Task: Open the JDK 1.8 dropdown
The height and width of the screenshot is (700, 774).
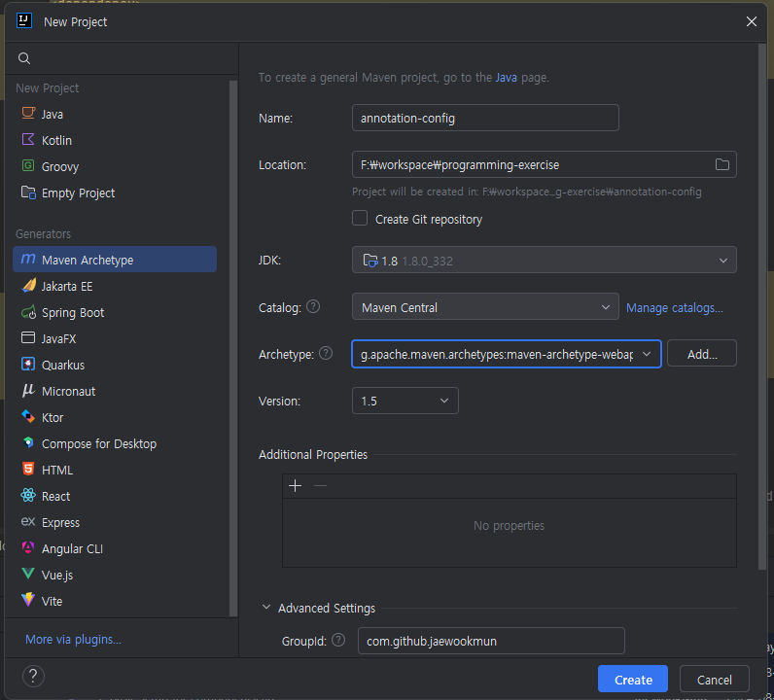Action: [544, 261]
